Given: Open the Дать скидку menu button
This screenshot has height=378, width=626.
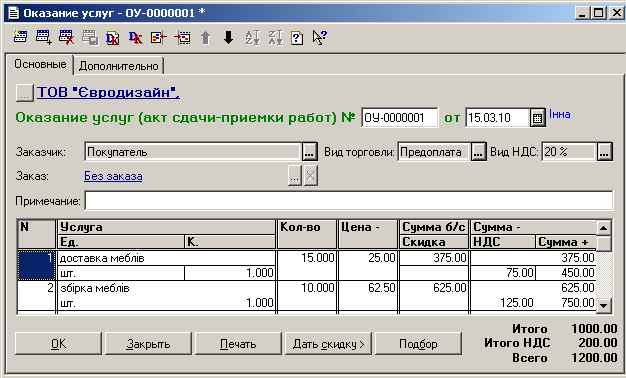Looking at the screenshot, I should pos(328,344).
